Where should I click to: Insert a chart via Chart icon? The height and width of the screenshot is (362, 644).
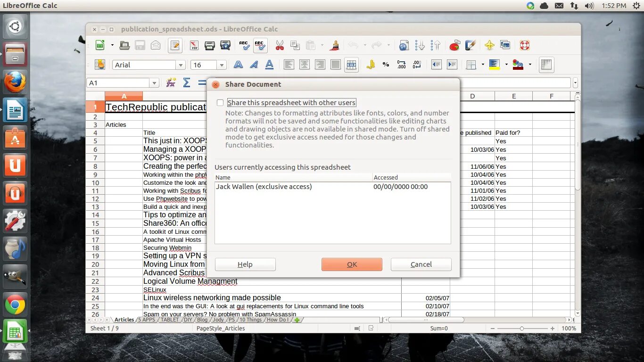[x=454, y=45]
